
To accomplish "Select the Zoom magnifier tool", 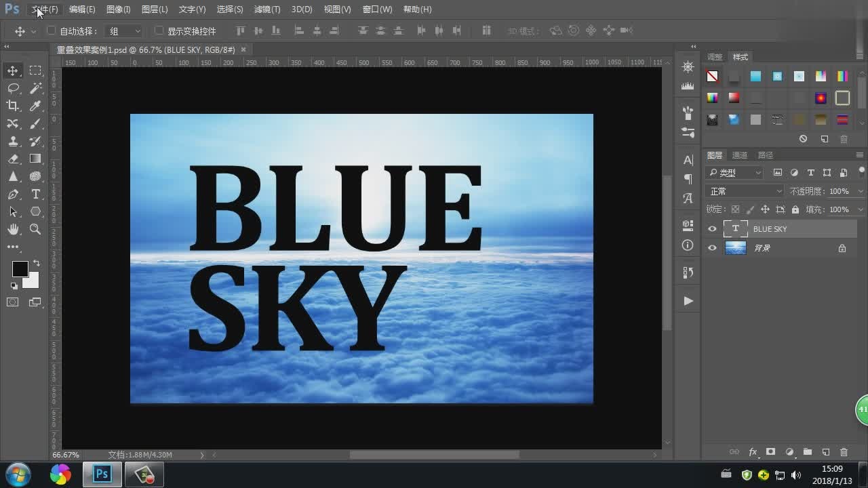I will (x=35, y=229).
